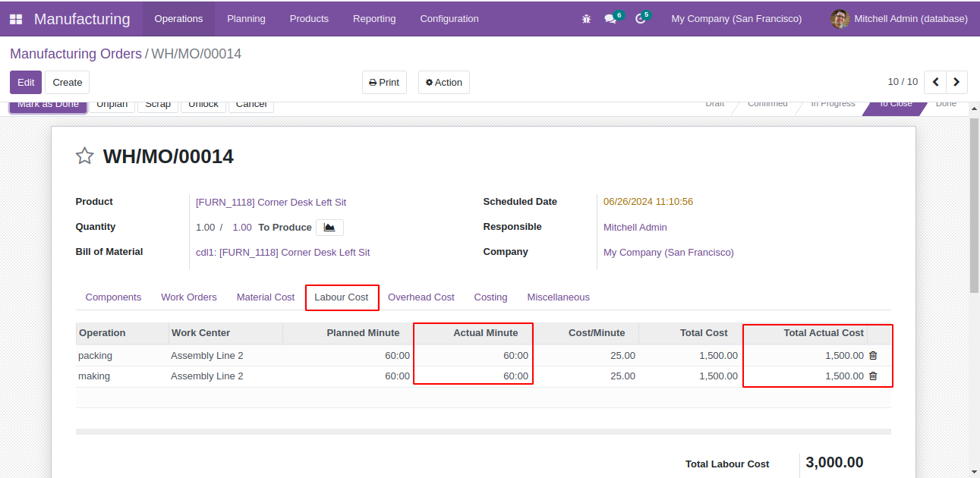Image resolution: width=980 pixels, height=478 pixels.
Task: Select the packing operation cell
Action: click(122, 355)
